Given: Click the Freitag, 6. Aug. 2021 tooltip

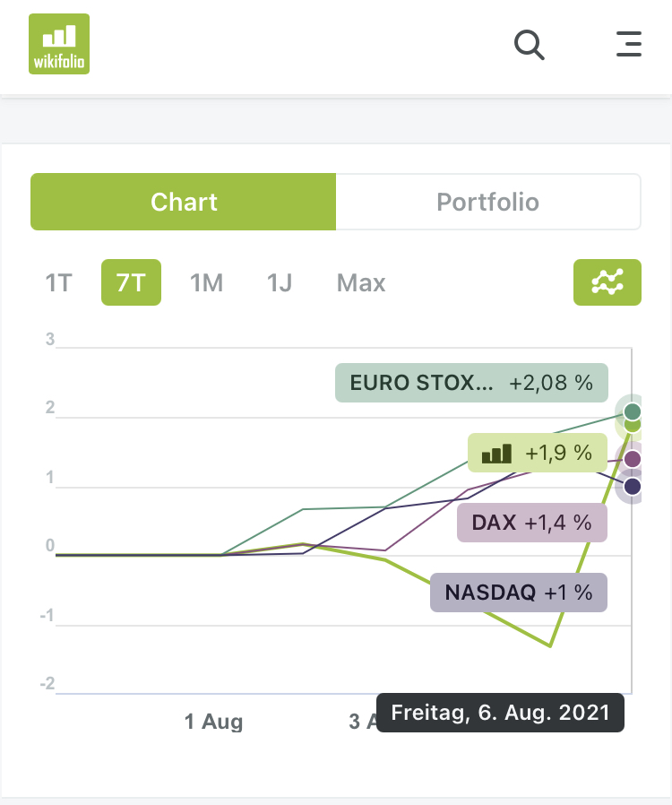Looking at the screenshot, I should tap(500, 713).
